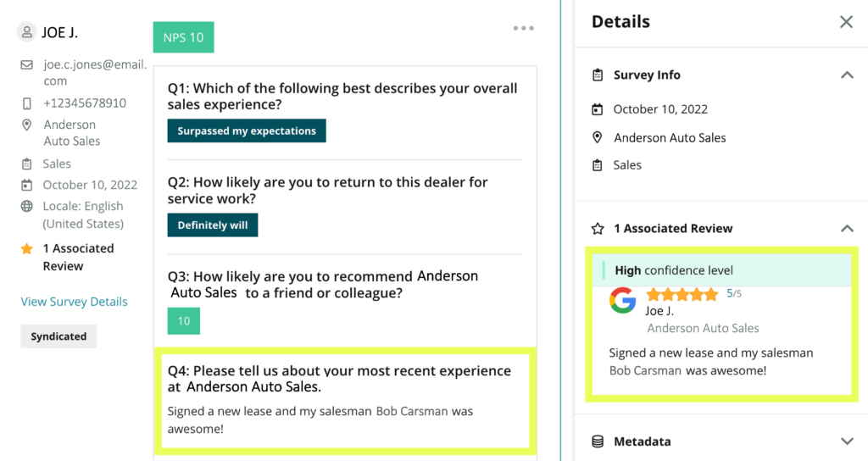The width and height of the screenshot is (868, 461).
Task: Collapse the 1 Associated Review section
Action: tap(846, 229)
